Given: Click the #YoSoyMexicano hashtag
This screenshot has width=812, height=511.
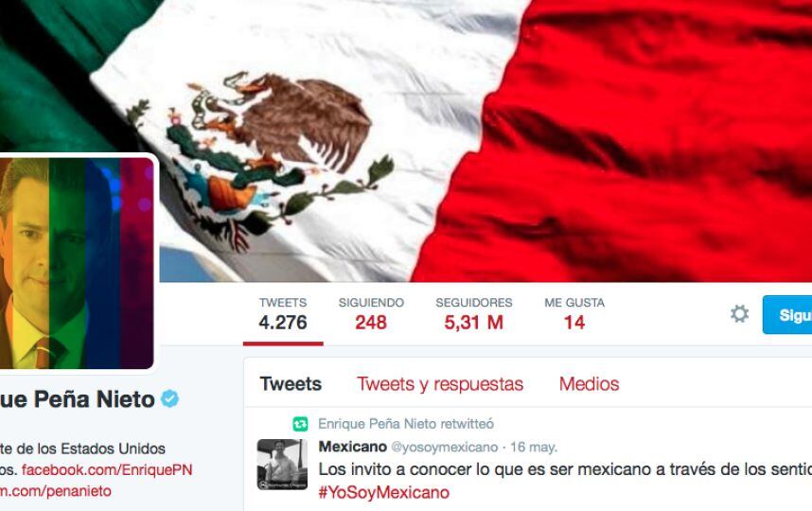Looking at the screenshot, I should tap(383, 492).
